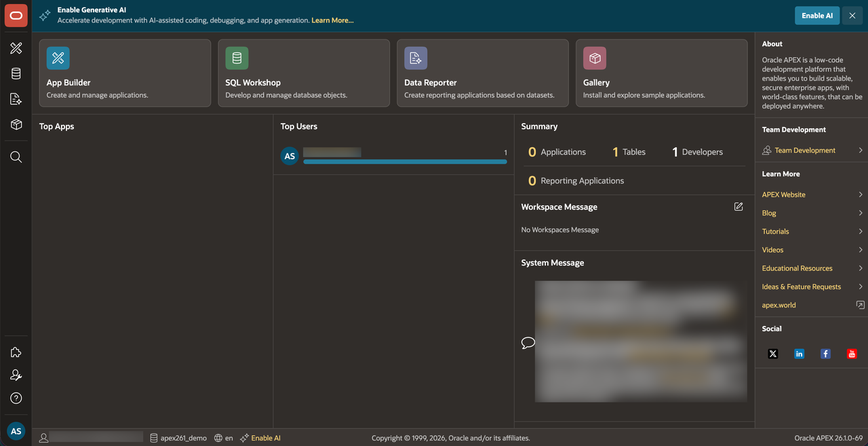
Task: Open the Team Development link
Action: 805,150
